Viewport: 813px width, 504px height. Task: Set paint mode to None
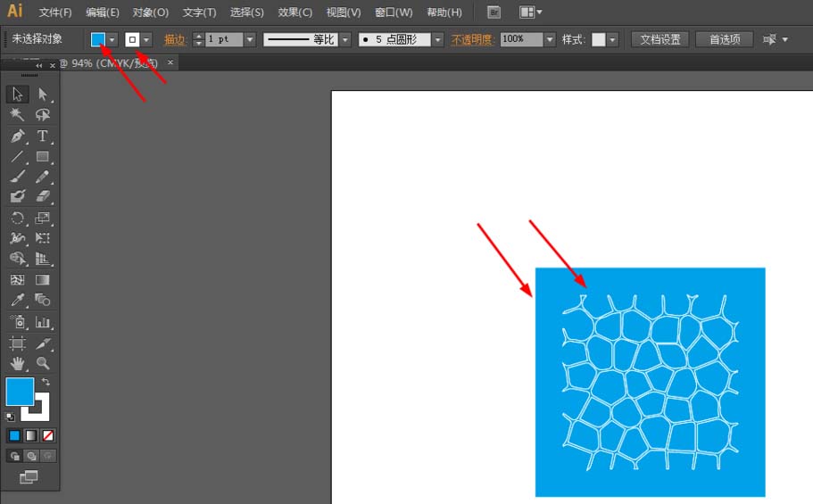[x=48, y=435]
